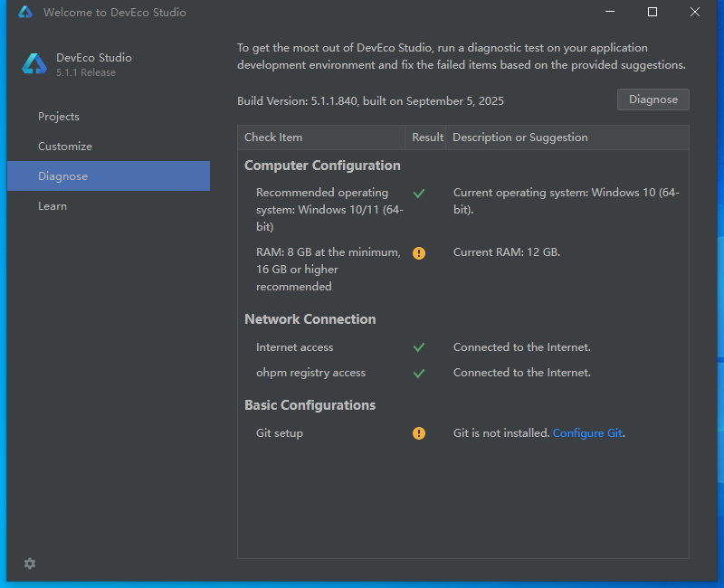724x588 pixels.
Task: Minimize the DevEco Studio window
Action: click(610, 12)
